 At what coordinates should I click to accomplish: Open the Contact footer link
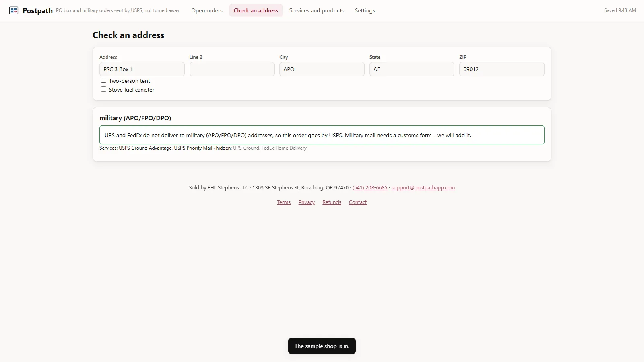tap(358, 202)
